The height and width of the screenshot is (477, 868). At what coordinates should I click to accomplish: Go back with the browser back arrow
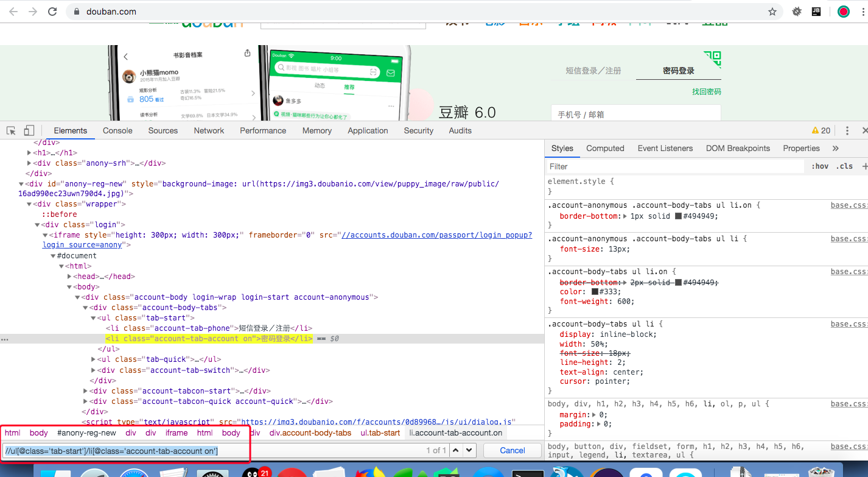[x=13, y=12]
